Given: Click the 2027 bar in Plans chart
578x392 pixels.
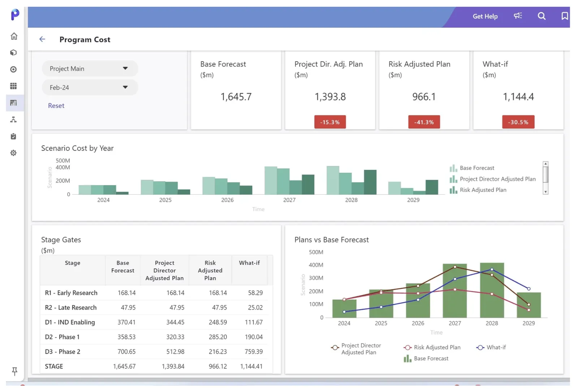Looking at the screenshot, I should (455, 291).
